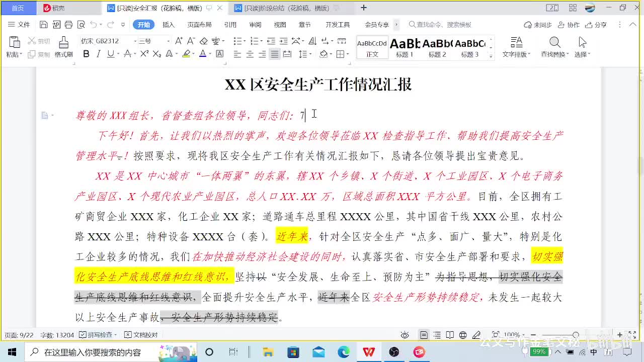This screenshot has width=644, height=362.
Task: Switch to the 插入 ribbon tab
Action: pyautogui.click(x=169, y=25)
